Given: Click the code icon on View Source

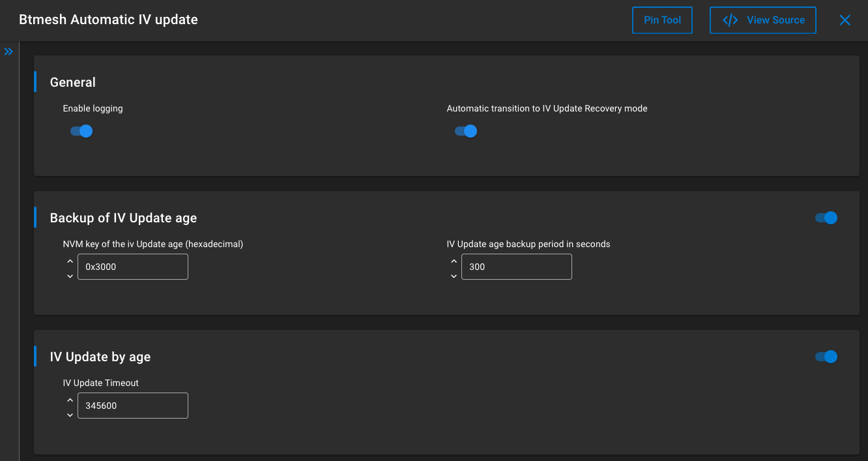Looking at the screenshot, I should [730, 20].
